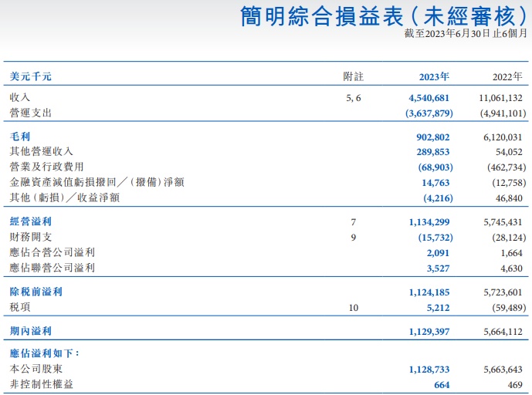This screenshot has width=532, height=395.
Task: Select the value 3,527
Action: [438, 268]
